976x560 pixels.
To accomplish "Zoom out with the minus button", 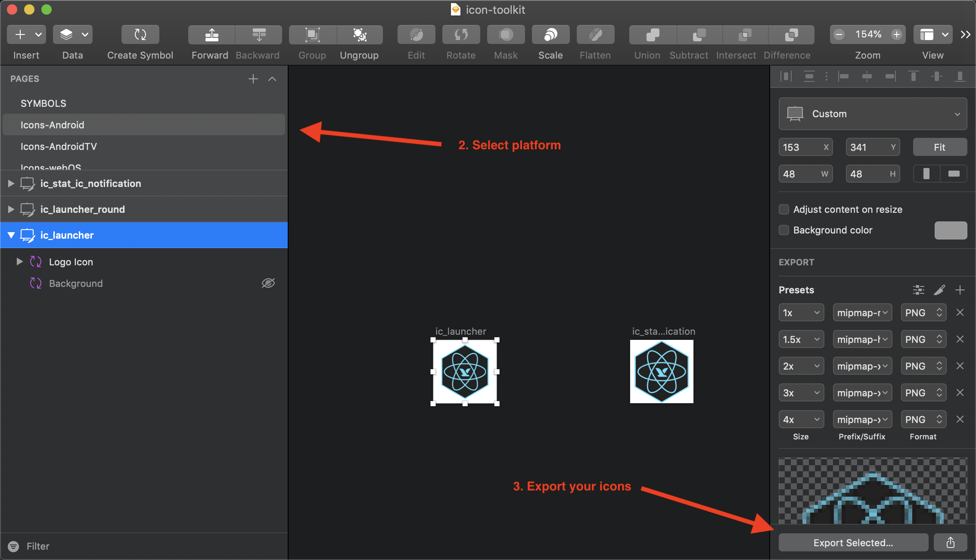I will point(839,34).
